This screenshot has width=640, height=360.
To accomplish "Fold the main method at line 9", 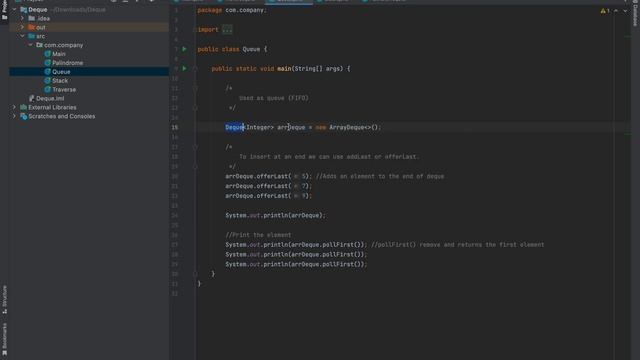I will [x=195, y=69].
